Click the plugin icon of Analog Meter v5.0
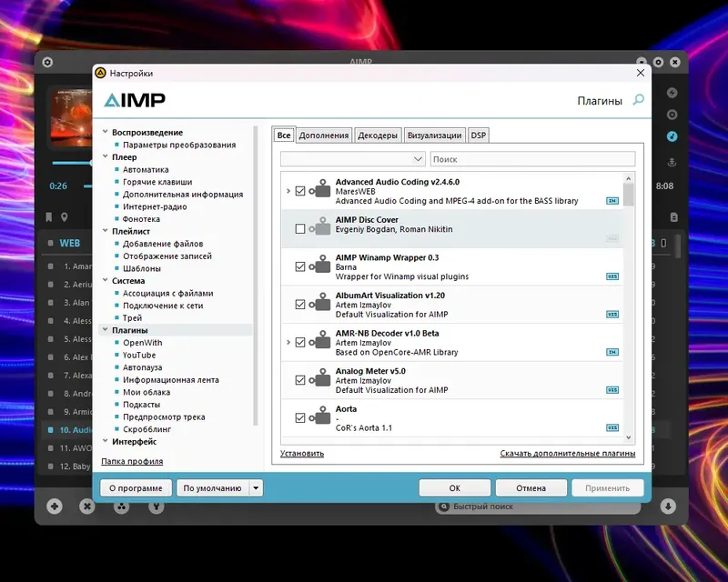The width and height of the screenshot is (728, 582). 320,377
